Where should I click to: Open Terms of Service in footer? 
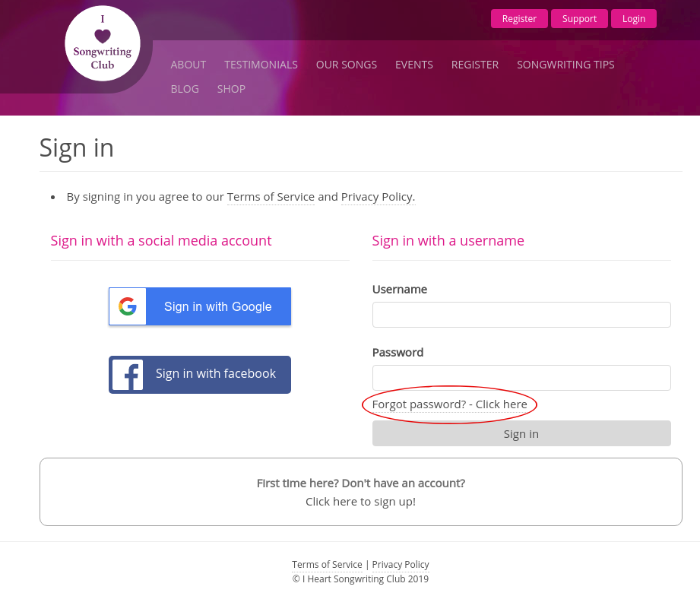coord(327,565)
